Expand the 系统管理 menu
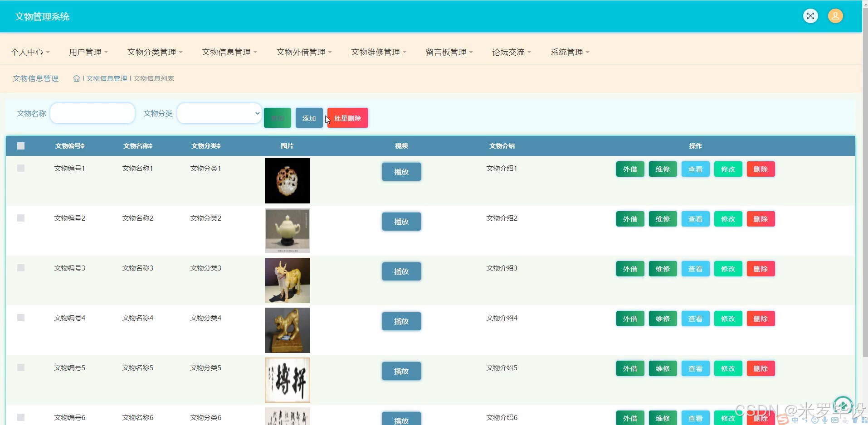 pyautogui.click(x=570, y=52)
